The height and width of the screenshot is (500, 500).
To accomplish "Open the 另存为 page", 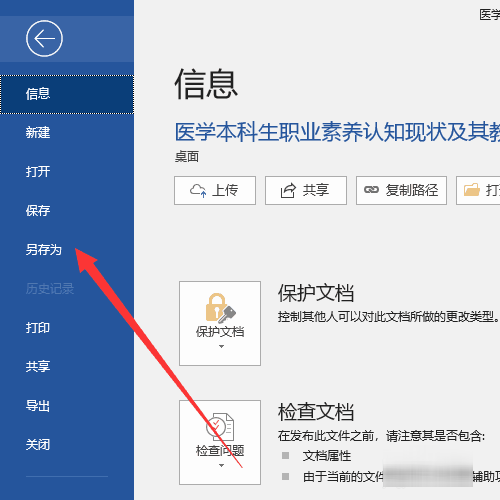I will 67,250.
